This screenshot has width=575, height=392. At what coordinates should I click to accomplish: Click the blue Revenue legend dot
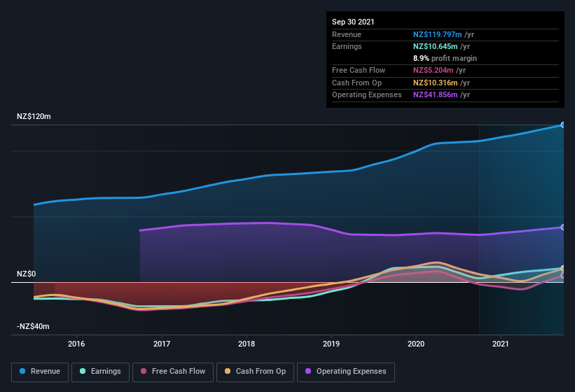(22, 371)
